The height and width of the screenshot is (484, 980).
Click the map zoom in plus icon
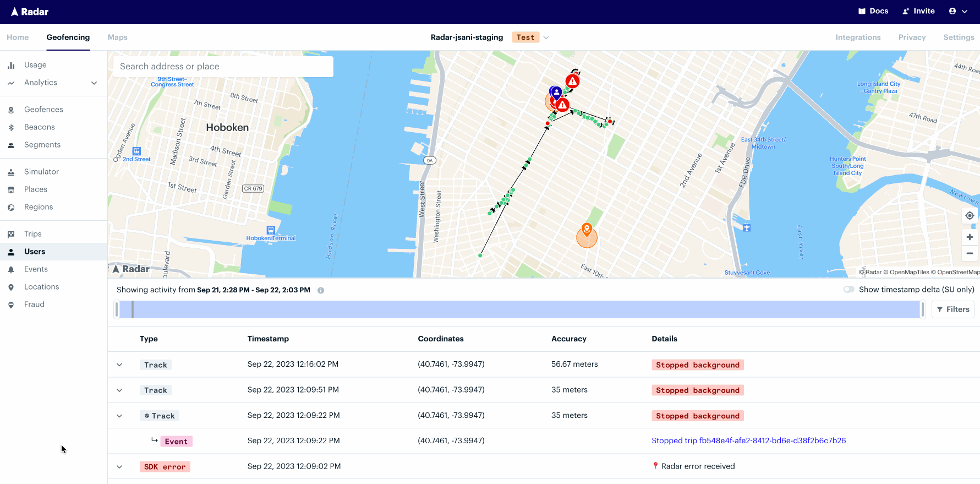click(970, 237)
